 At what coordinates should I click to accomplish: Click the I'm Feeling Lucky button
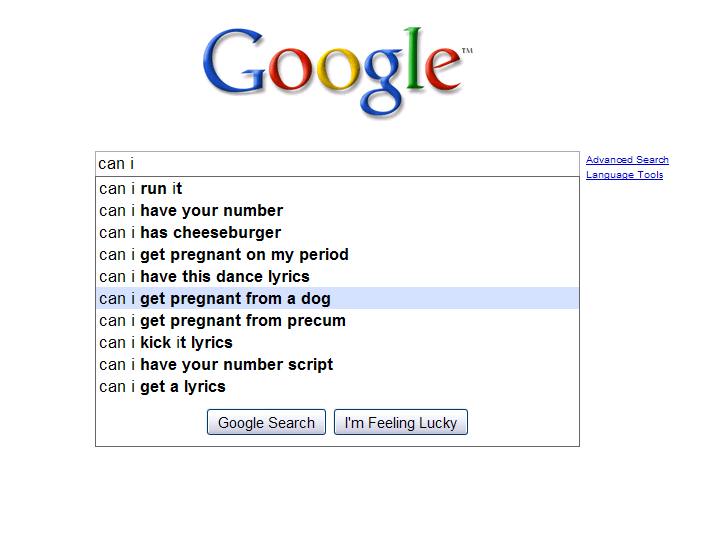[x=400, y=423]
